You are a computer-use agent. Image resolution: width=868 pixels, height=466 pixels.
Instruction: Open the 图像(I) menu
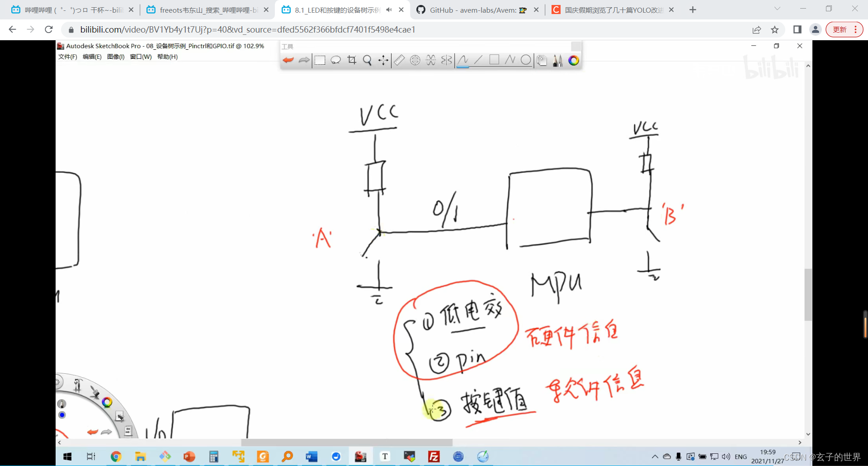click(x=116, y=57)
